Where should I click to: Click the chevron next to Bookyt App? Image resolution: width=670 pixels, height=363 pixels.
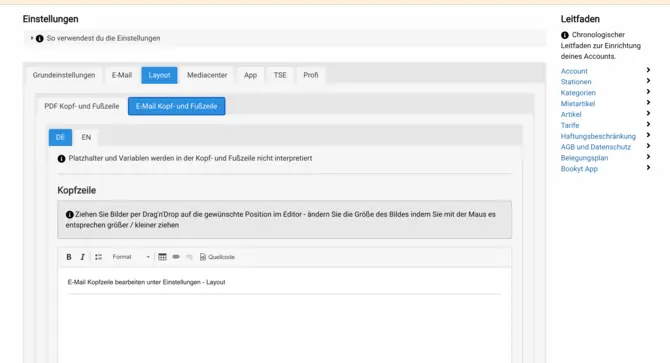click(x=648, y=168)
